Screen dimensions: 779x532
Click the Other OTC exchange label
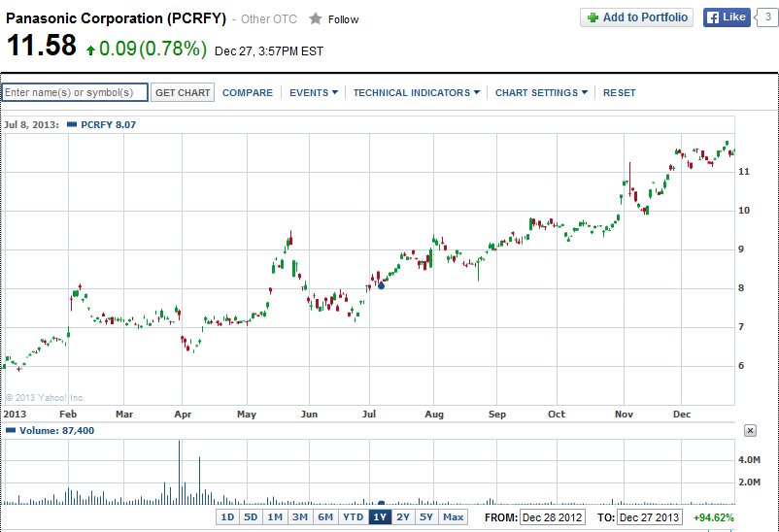[269, 19]
